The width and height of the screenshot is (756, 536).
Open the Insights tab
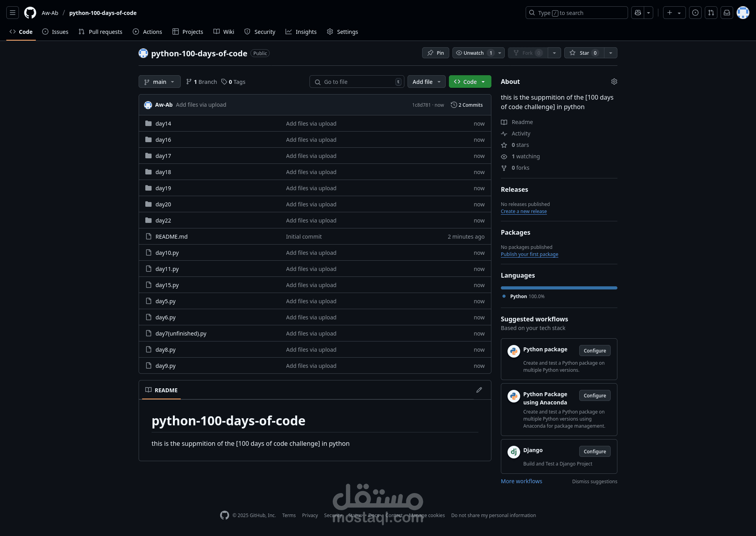click(301, 32)
